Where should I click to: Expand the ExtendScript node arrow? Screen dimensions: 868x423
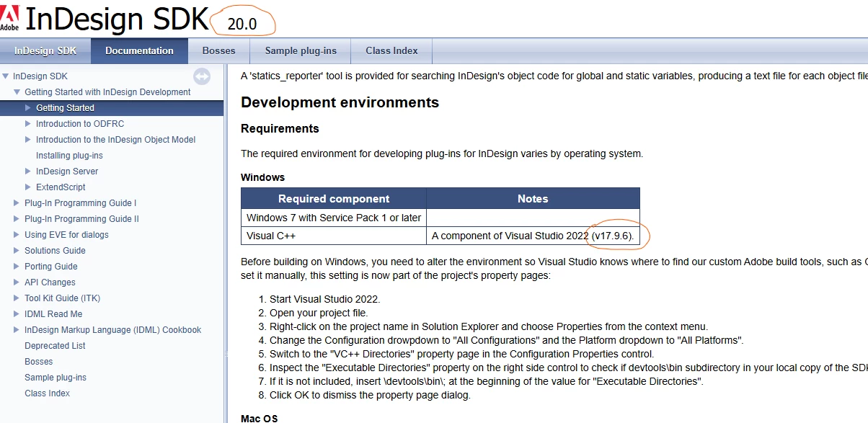[x=29, y=187]
